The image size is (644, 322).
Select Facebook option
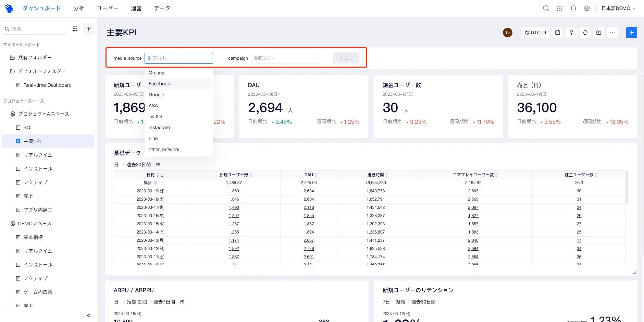point(179,84)
